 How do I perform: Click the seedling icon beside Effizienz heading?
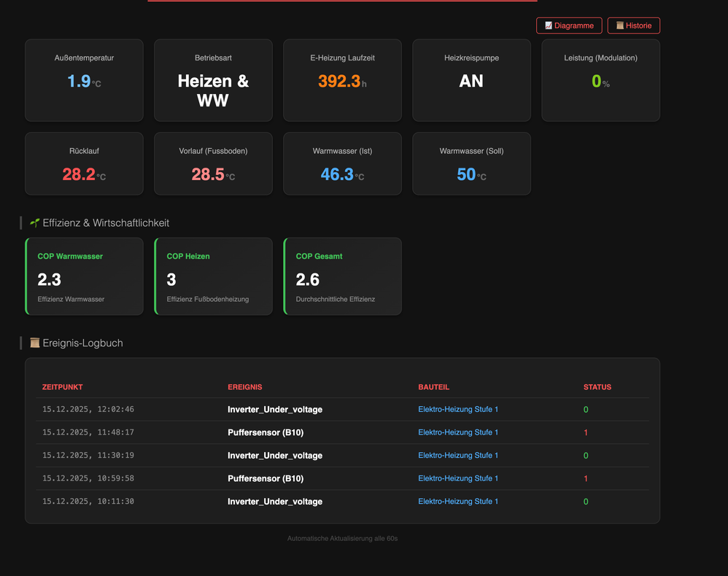click(34, 222)
